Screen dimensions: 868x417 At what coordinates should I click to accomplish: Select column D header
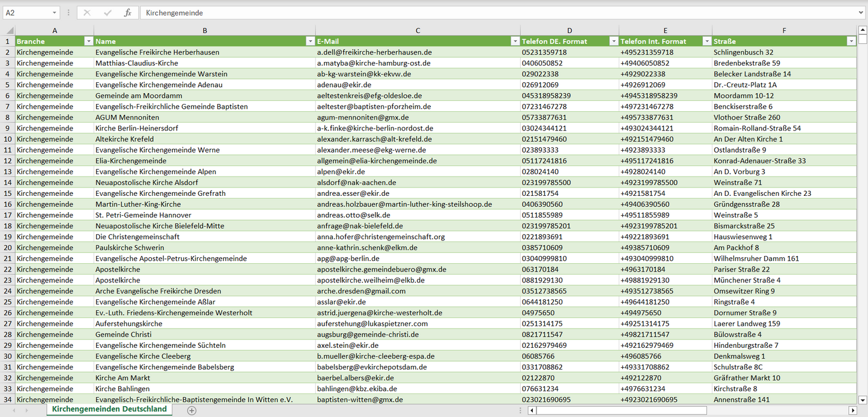(x=569, y=30)
